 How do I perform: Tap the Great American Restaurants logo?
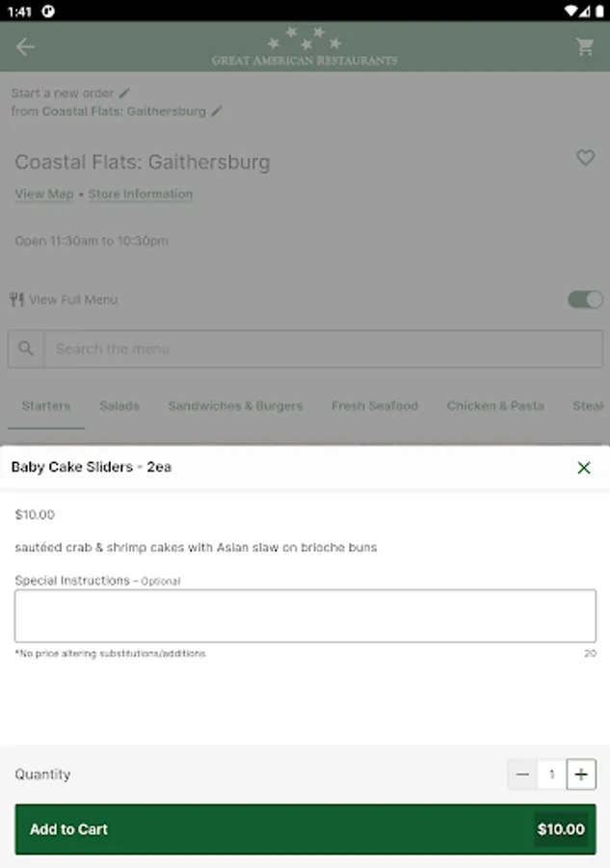click(x=305, y=46)
